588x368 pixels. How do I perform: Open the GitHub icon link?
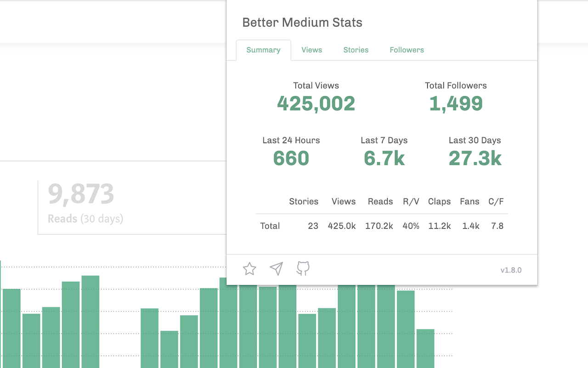303,269
